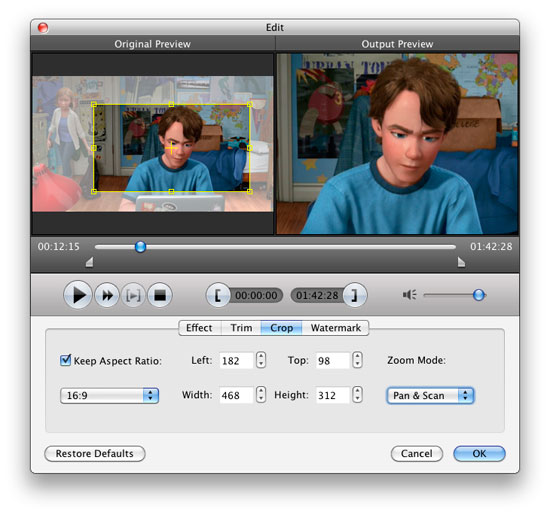Screen dimensions: 550x515
Task: Uncheck Keep Aspect Ratio checkbox
Action: [66, 360]
